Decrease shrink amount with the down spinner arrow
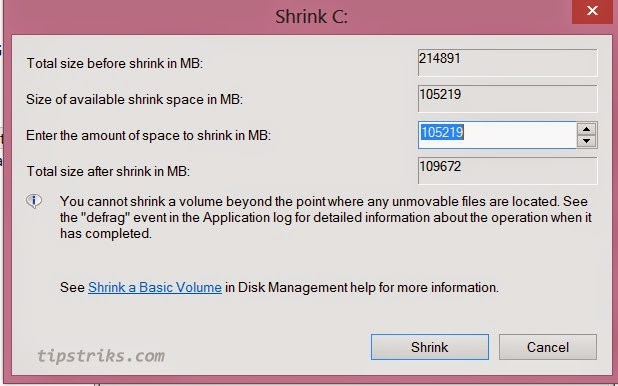 587,141
